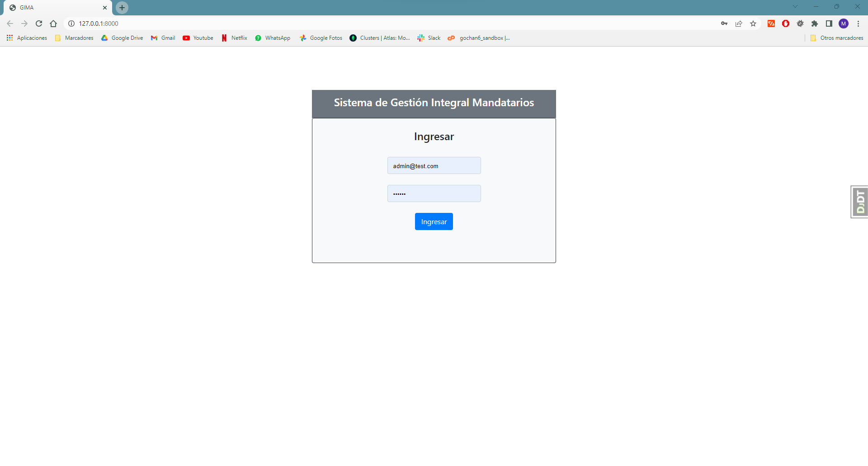Expand the tab search chevron
Image resolution: width=868 pixels, height=466 pixels.
coord(795,7)
